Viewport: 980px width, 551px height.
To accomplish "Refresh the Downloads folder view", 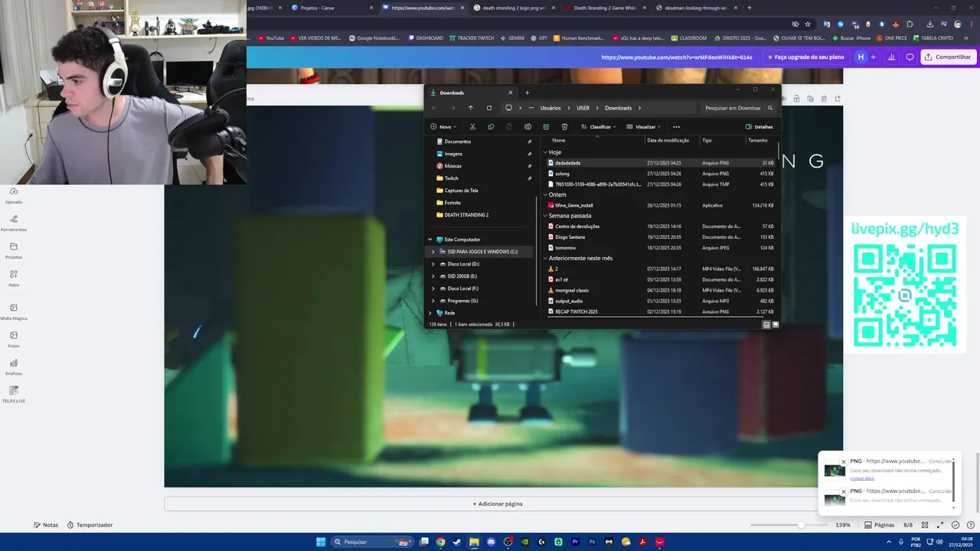I will pyautogui.click(x=489, y=108).
